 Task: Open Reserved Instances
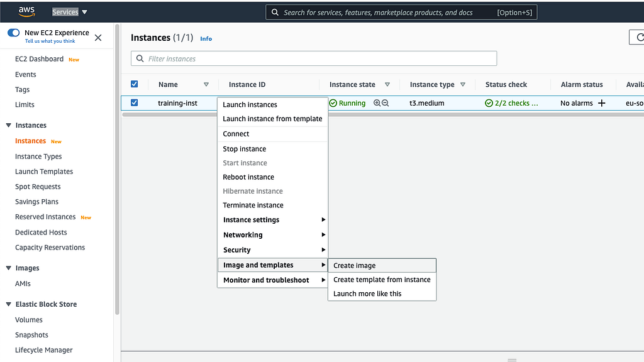click(x=45, y=217)
